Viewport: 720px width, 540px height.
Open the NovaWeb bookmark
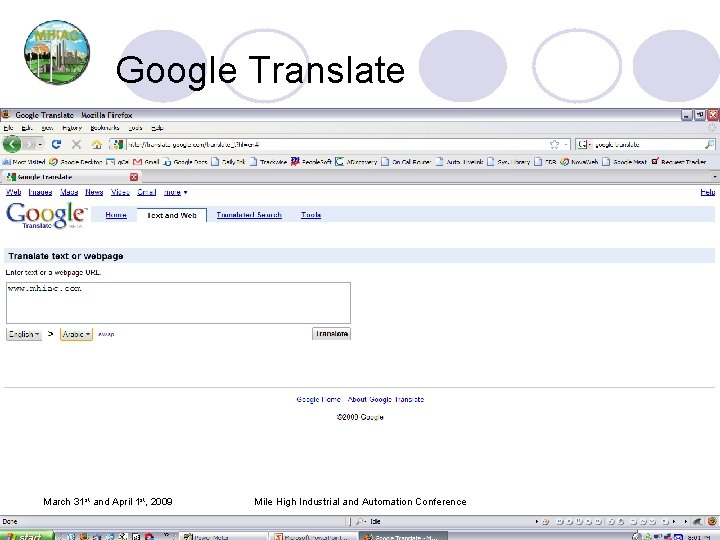click(579, 162)
